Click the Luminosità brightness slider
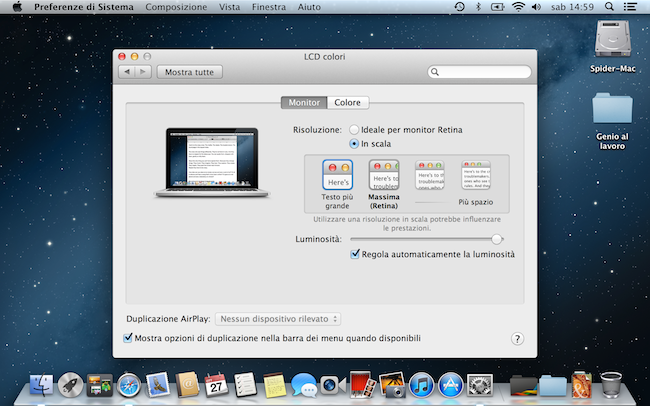 pyautogui.click(x=427, y=239)
